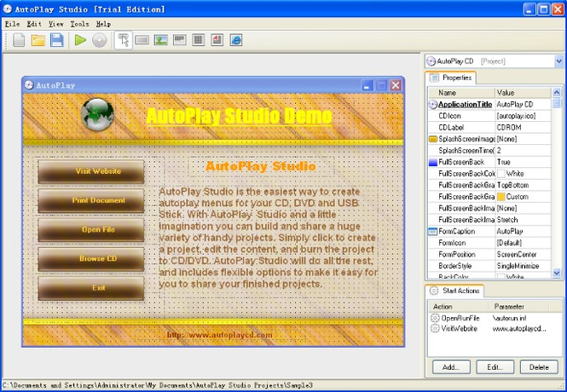Open the View menu
The image size is (567, 392).
56,24
